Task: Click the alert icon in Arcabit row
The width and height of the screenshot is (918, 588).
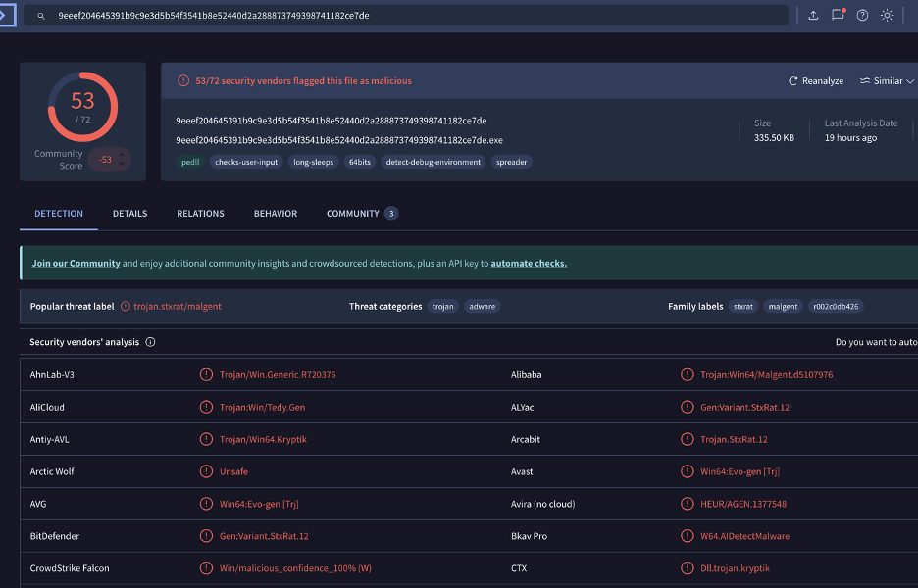Action: [x=688, y=439]
